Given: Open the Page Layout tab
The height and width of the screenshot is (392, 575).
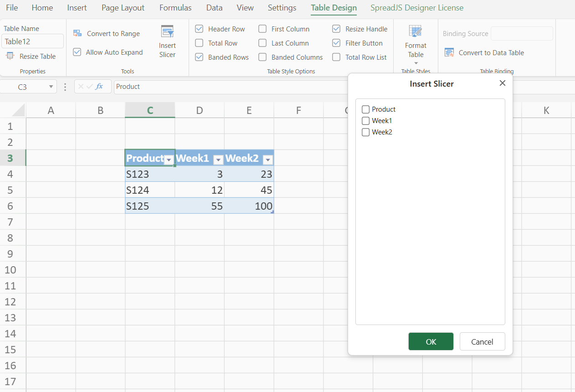Looking at the screenshot, I should click(x=123, y=8).
